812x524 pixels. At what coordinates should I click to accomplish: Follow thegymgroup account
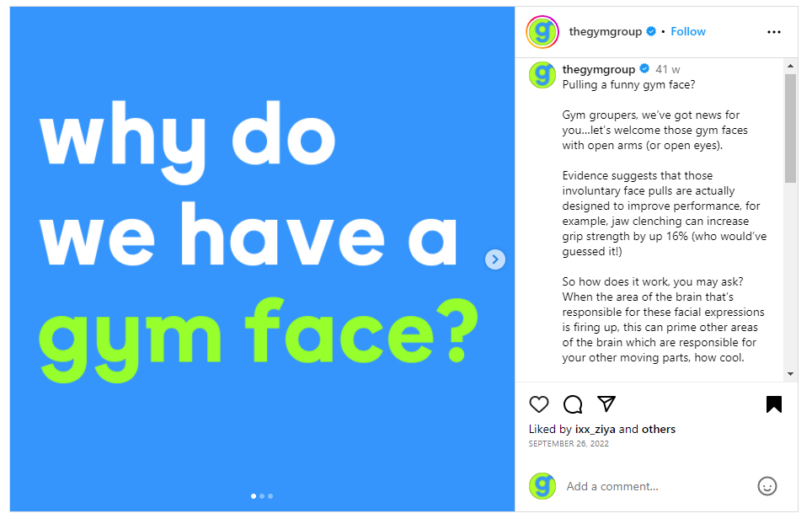688,32
